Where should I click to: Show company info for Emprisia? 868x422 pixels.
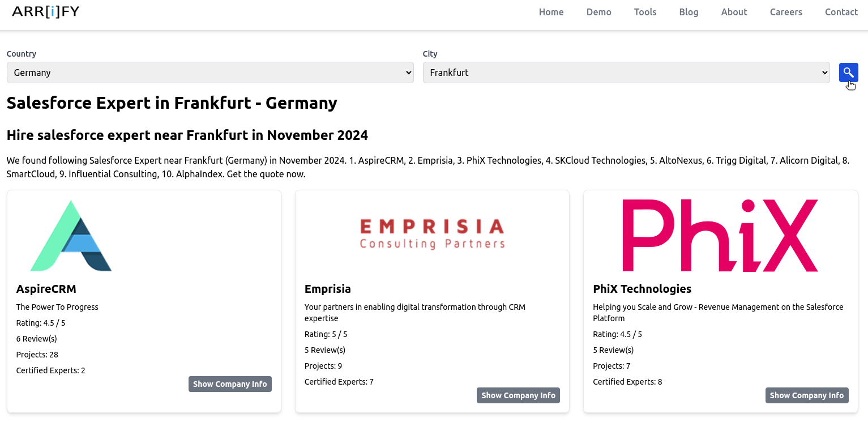coord(518,395)
